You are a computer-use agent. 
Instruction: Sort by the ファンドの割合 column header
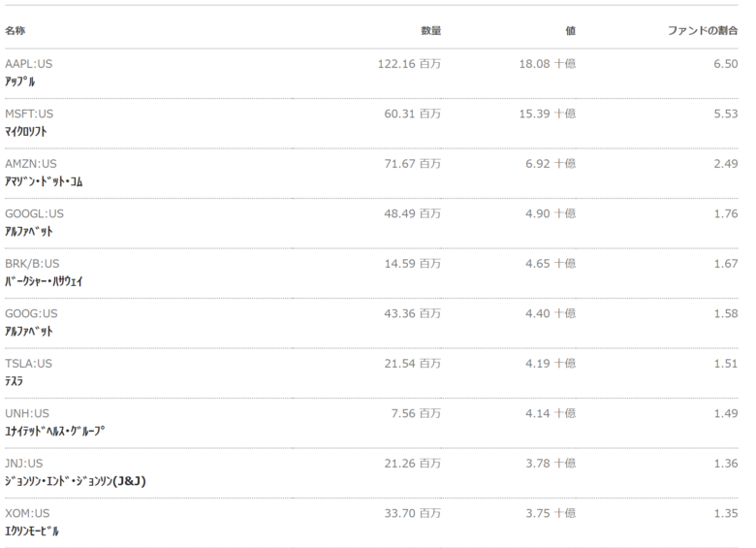[703, 30]
